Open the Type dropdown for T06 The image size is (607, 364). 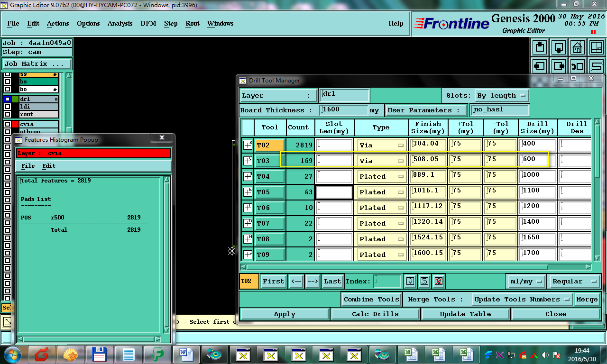coord(381,208)
